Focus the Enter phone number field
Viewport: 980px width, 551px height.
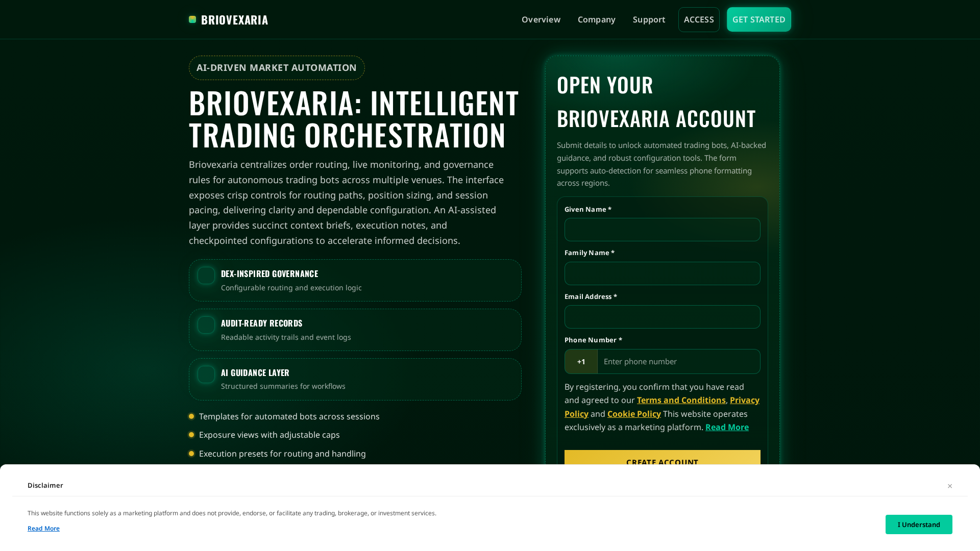(x=679, y=362)
